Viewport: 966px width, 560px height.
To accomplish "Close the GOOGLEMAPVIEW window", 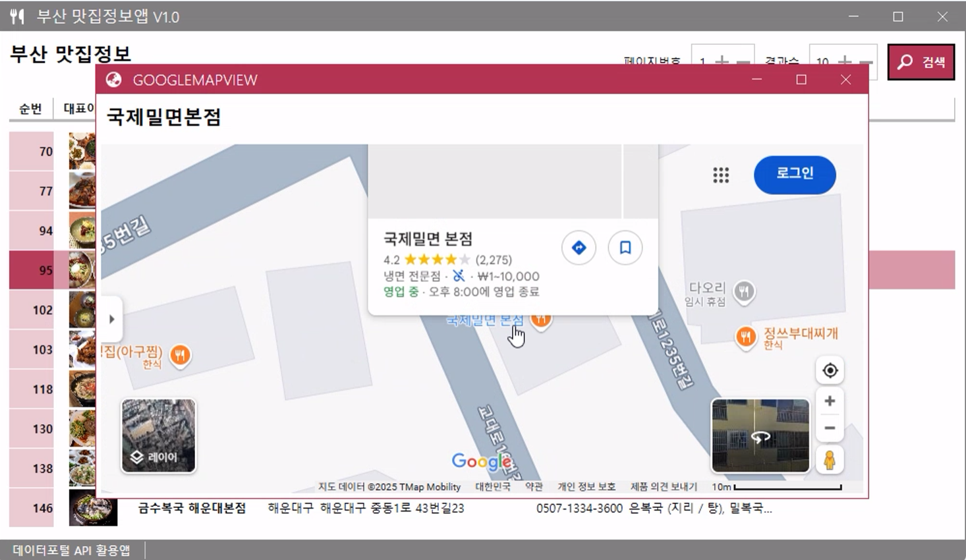I will [846, 80].
